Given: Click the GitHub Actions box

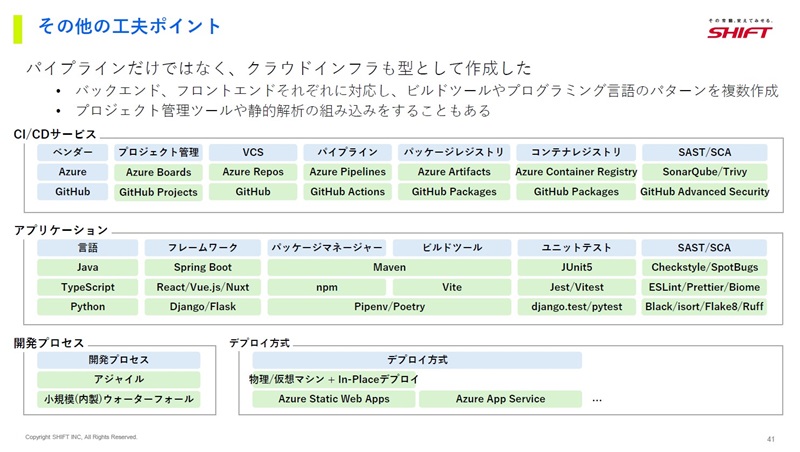Looking at the screenshot, I should [347, 192].
